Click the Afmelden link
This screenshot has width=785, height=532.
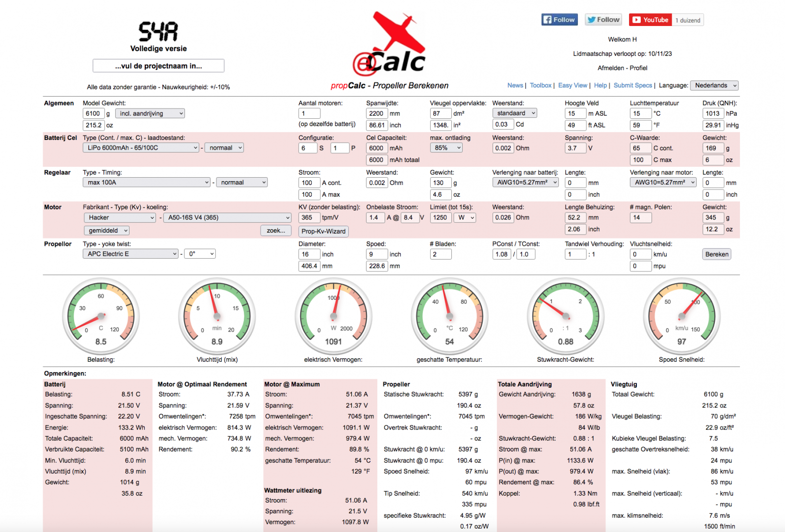coord(611,68)
